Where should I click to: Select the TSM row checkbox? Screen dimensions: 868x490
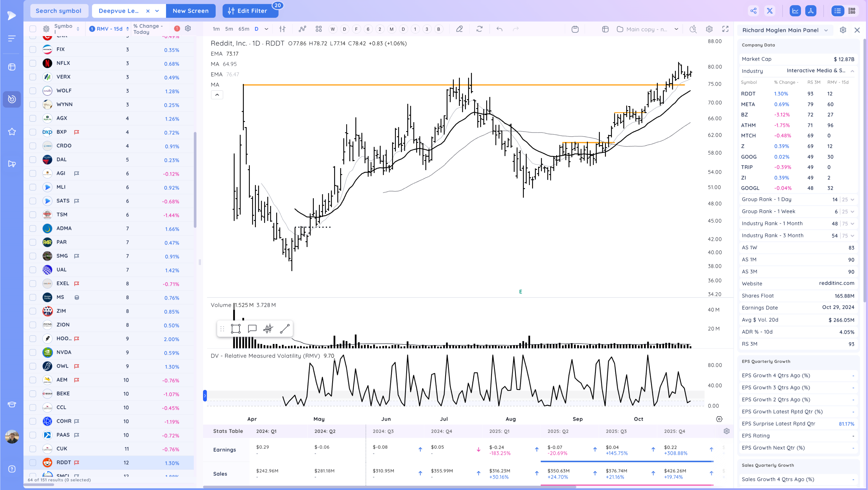coord(33,215)
